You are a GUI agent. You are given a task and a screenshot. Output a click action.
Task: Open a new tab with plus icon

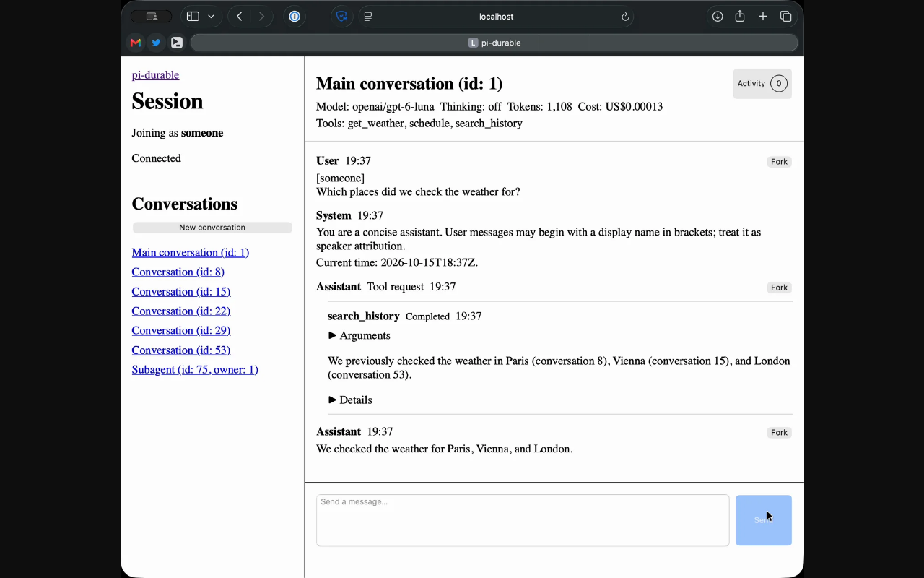[x=763, y=17]
